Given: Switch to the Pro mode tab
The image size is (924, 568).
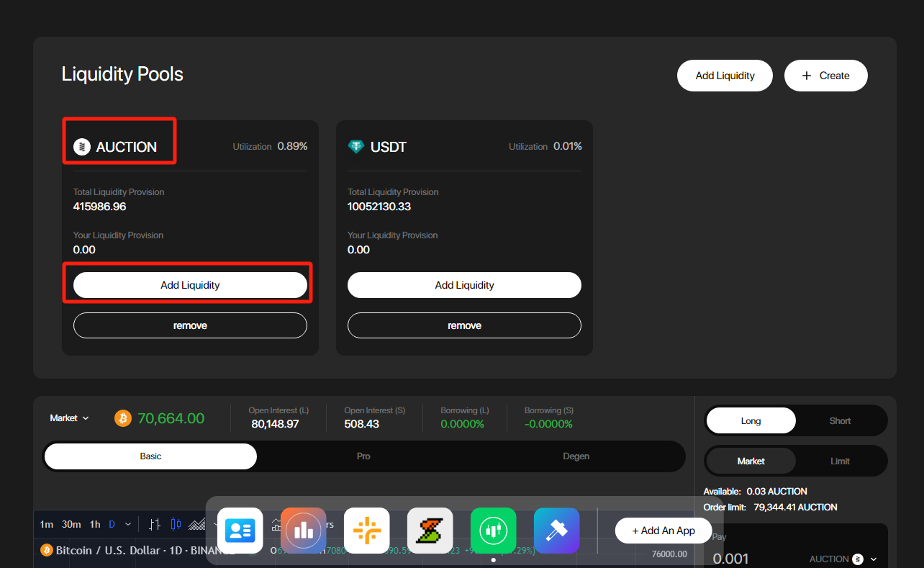Looking at the screenshot, I should click(x=363, y=456).
